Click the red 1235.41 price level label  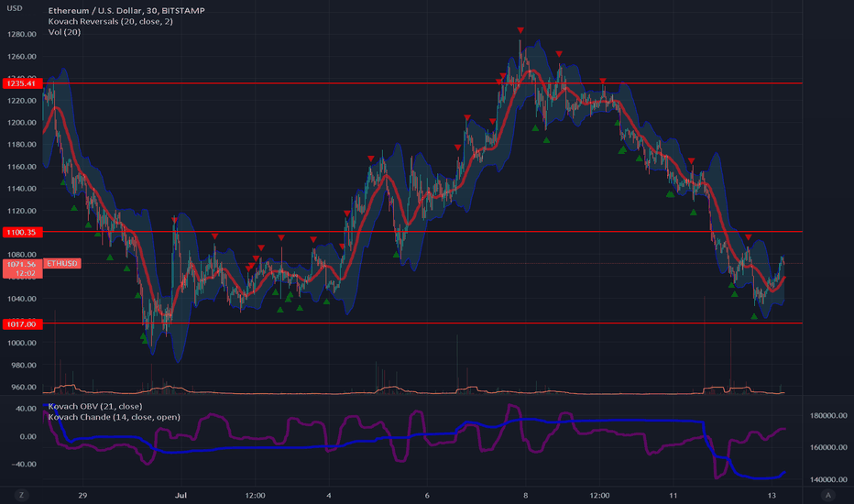click(22, 83)
